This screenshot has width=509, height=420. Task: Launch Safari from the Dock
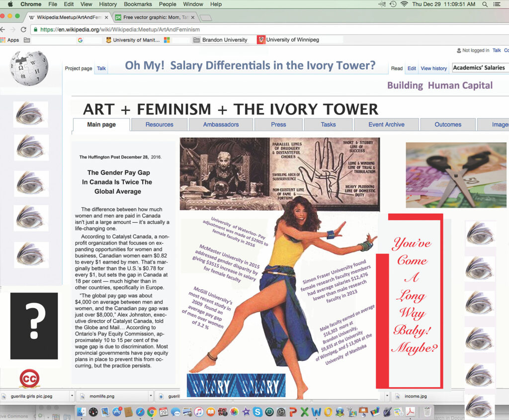click(140, 412)
